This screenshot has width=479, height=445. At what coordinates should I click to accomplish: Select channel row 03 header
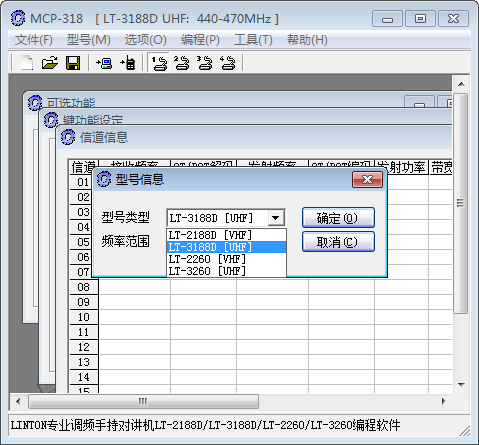81,212
